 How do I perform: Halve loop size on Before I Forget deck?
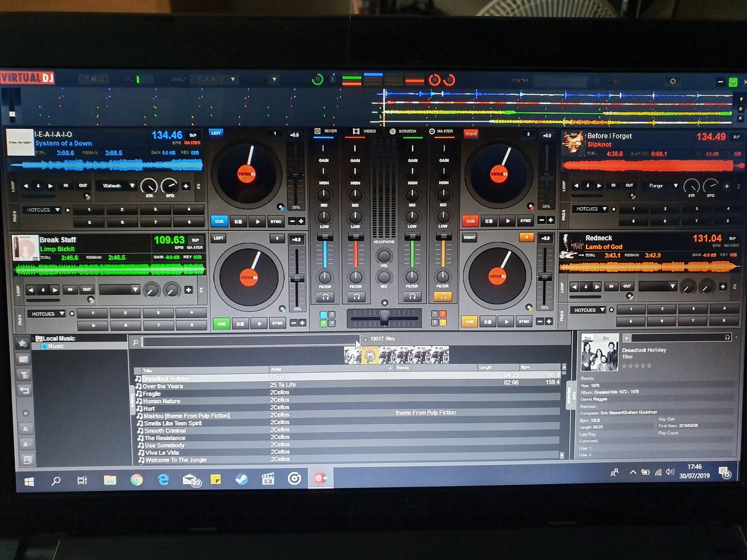pos(576,185)
